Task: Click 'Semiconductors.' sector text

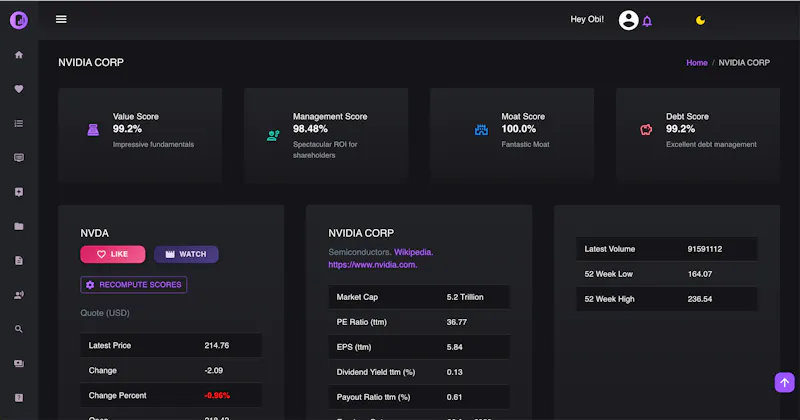Action: click(360, 252)
